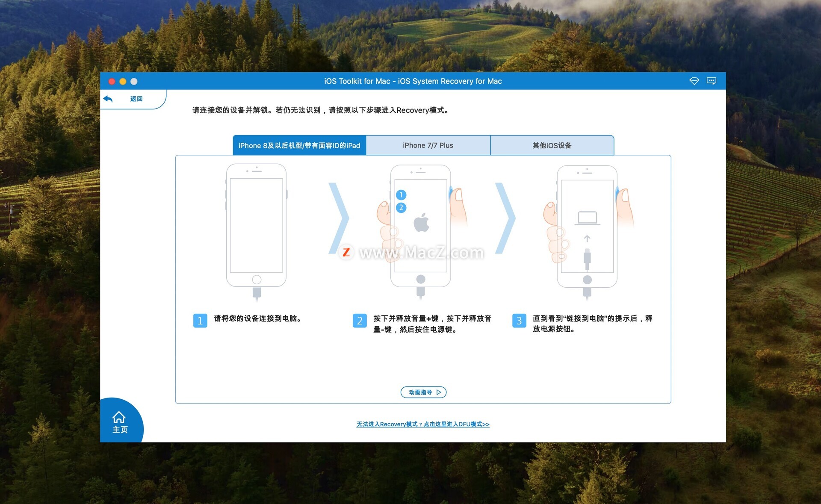Select the iPhone 8及以后机型 tab
Screen dimensions: 821x504
(x=299, y=145)
